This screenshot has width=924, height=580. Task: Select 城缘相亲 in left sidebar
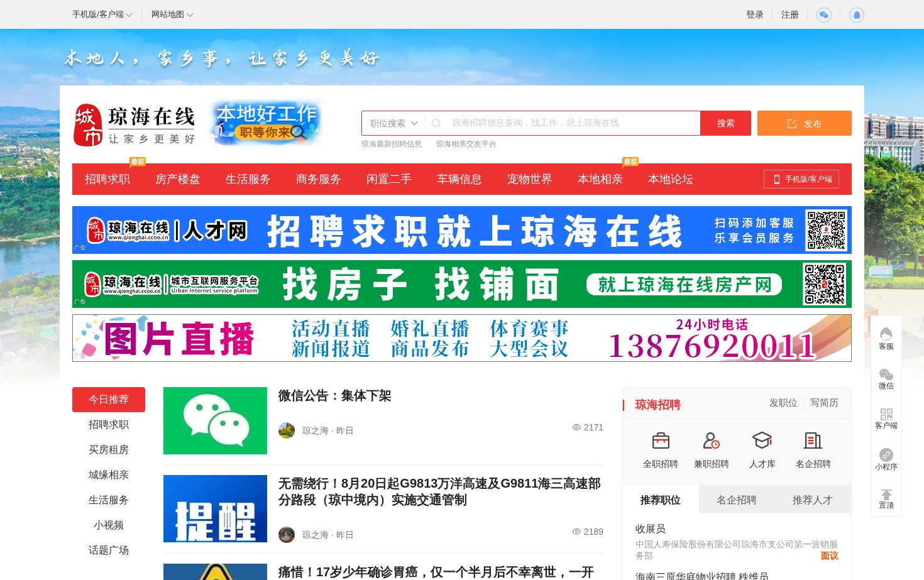[109, 475]
